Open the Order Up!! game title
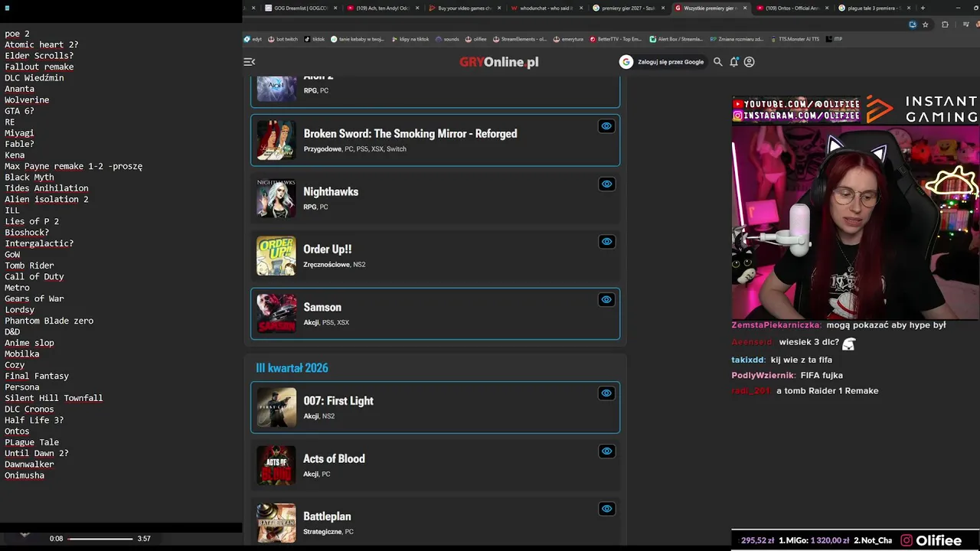The height and width of the screenshot is (551, 980). (x=328, y=249)
